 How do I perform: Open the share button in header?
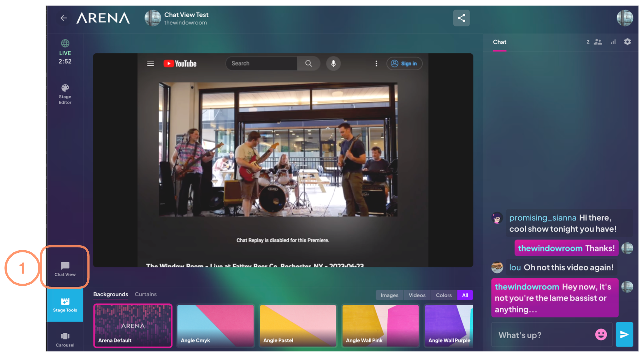[461, 18]
